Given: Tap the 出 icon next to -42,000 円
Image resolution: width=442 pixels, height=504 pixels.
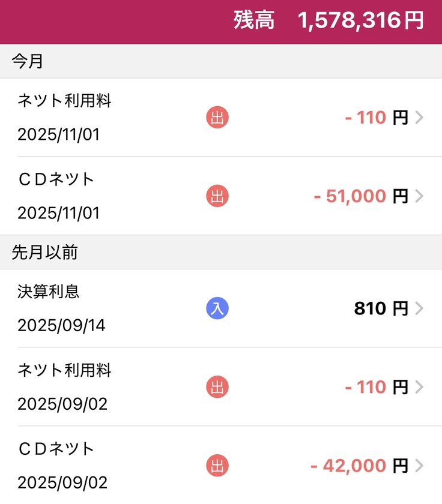Looking at the screenshot, I should (x=217, y=466).
